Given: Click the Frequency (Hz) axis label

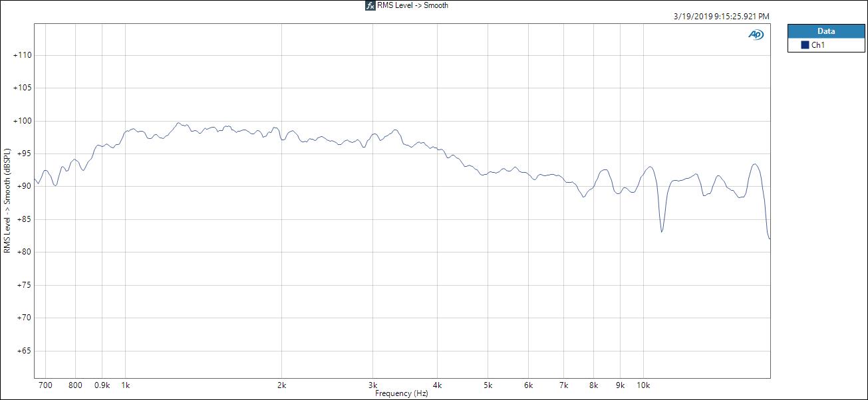Looking at the screenshot, I should coord(401,393).
